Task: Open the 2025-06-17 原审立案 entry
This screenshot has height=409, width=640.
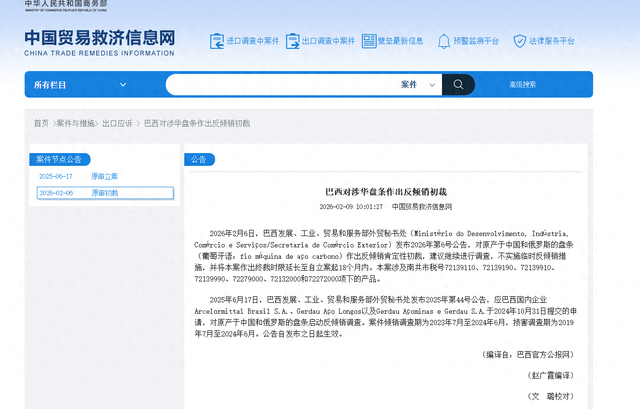Action: click(x=77, y=176)
